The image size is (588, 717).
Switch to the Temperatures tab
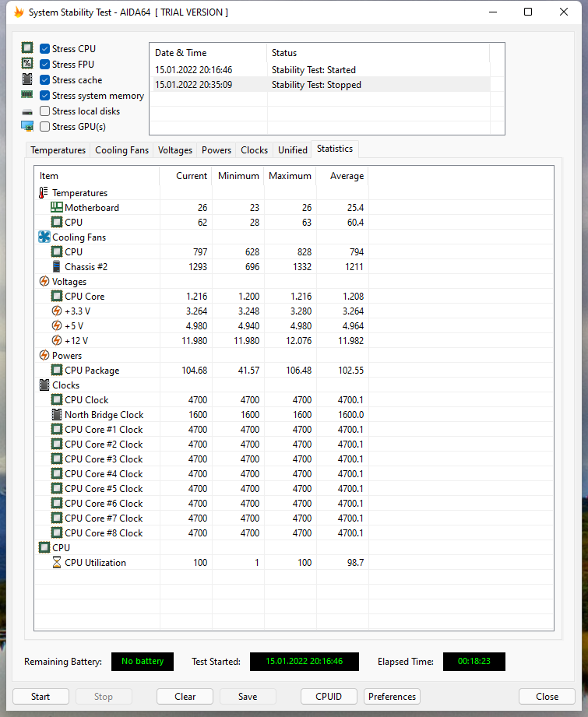tap(58, 150)
